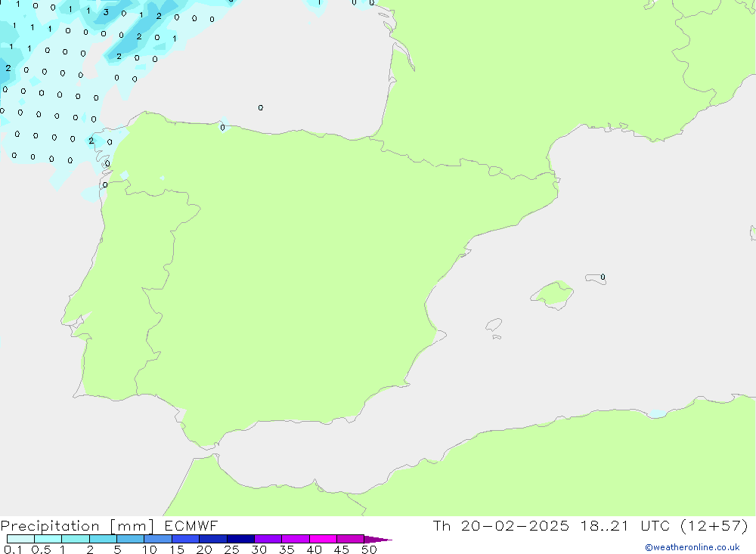This screenshot has height=554, width=756.
Task: Click the "Precipitation" title text
Action: coord(50,526)
